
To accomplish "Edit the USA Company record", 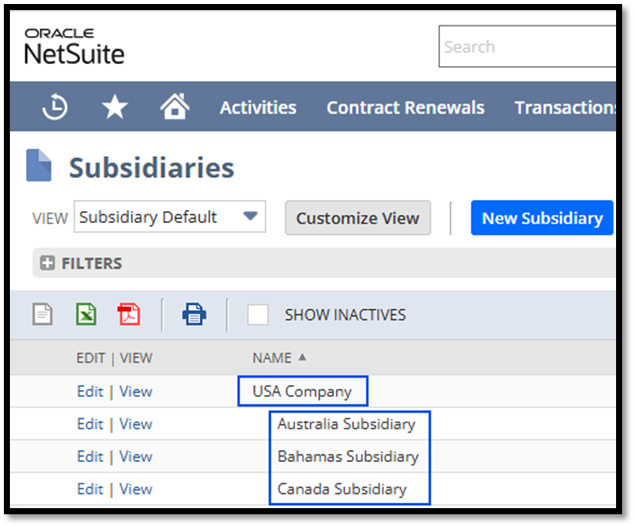I will coord(90,392).
